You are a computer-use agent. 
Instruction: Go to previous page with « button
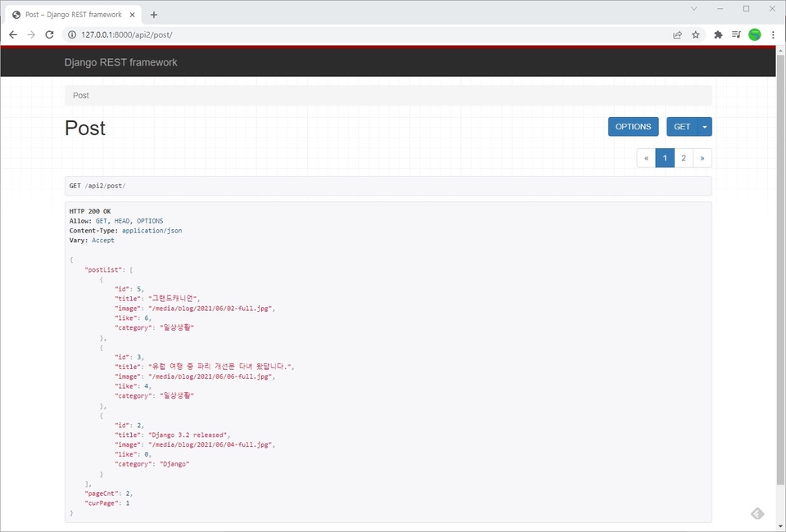646,158
